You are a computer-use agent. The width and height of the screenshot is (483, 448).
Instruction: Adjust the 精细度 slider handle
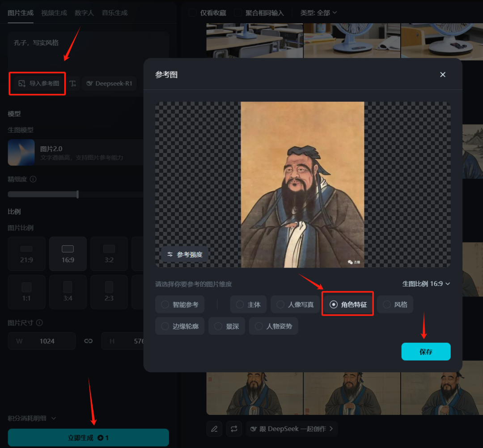pyautogui.click(x=78, y=194)
